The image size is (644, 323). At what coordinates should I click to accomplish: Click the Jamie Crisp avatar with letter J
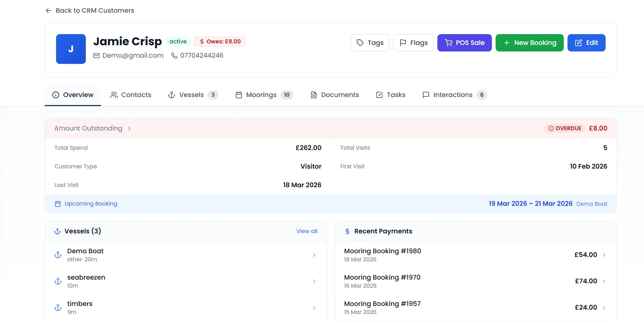(x=71, y=49)
